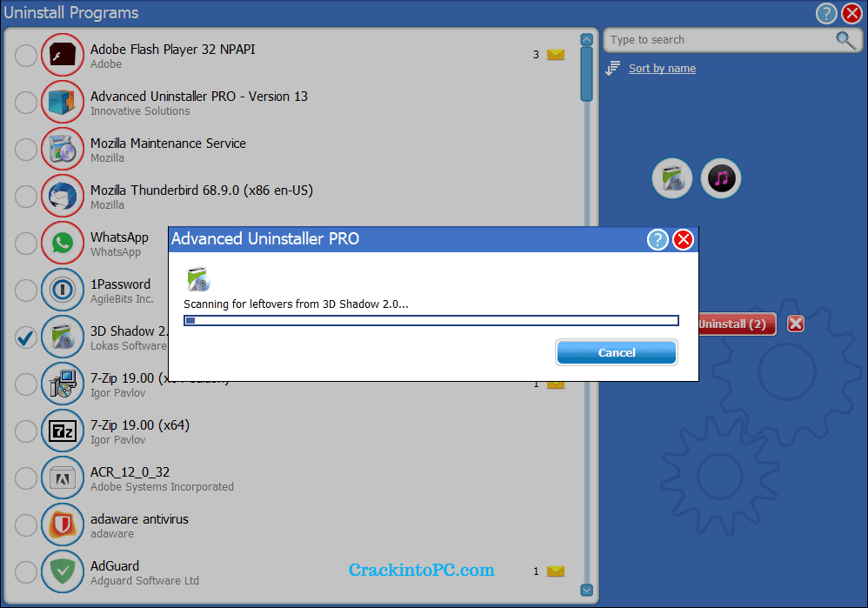Click the red Uninstall (2) button

coord(737,324)
